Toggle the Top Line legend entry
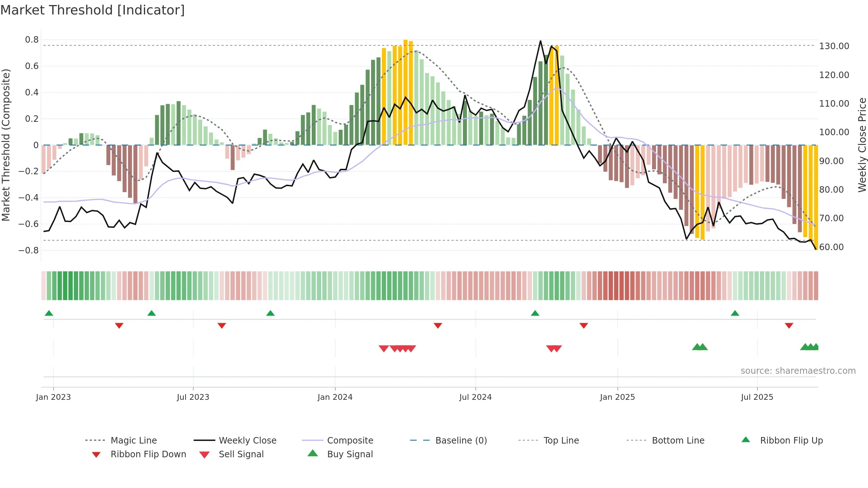The height and width of the screenshot is (488, 868). [549, 440]
